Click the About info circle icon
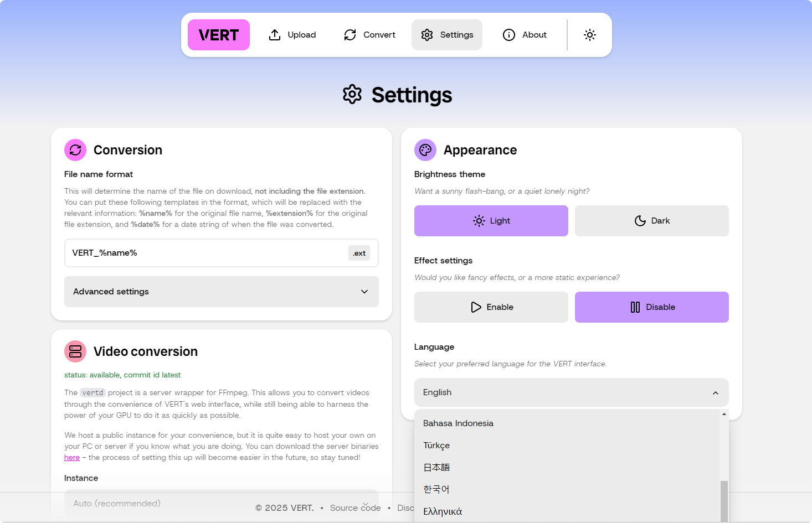This screenshot has width=812, height=523. (509, 35)
